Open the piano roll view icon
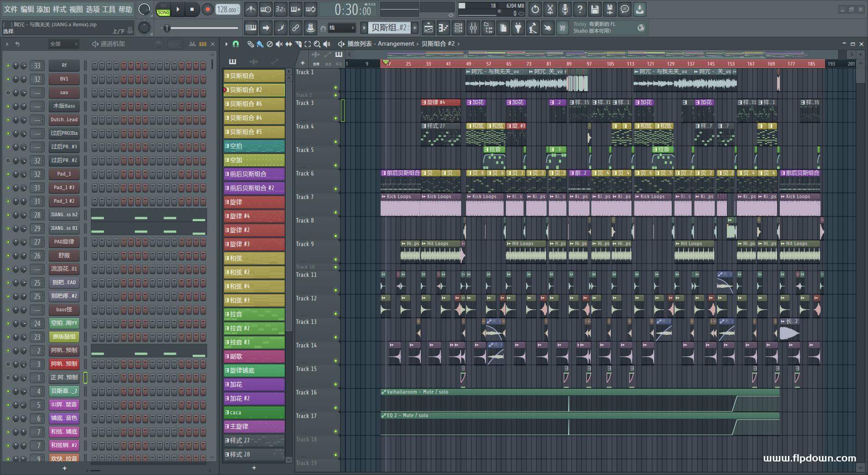The height and width of the screenshot is (475, 868). tap(443, 28)
